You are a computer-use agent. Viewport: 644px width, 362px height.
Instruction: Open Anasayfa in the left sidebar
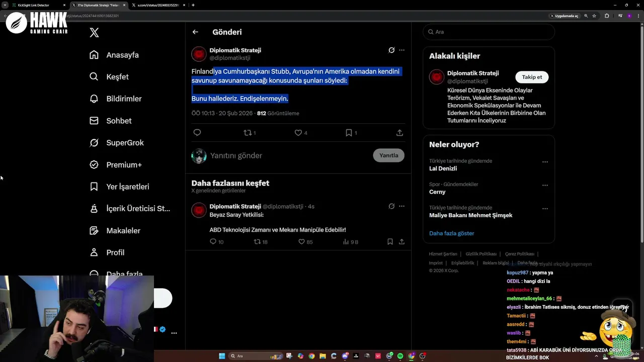114,55
